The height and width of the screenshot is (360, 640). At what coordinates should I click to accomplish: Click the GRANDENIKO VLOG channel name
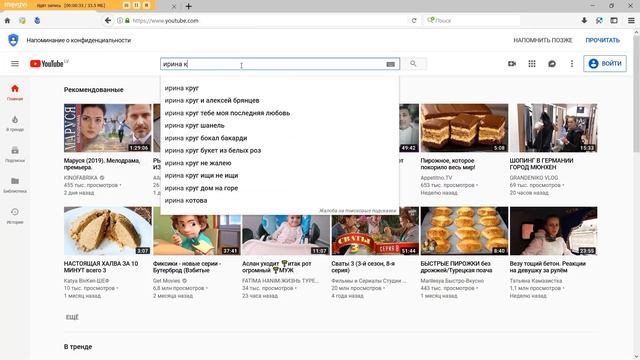tap(534, 178)
